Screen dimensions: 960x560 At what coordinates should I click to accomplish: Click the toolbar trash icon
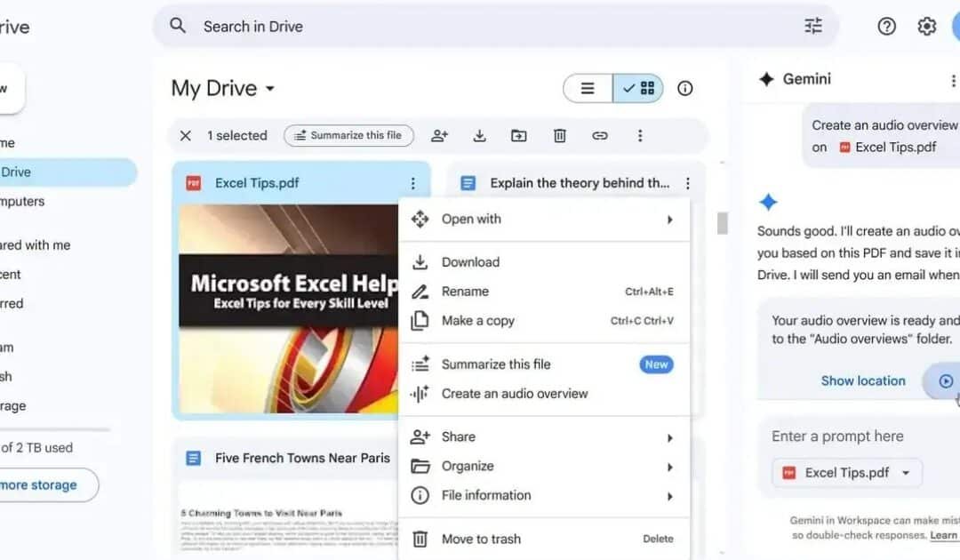pyautogui.click(x=560, y=136)
